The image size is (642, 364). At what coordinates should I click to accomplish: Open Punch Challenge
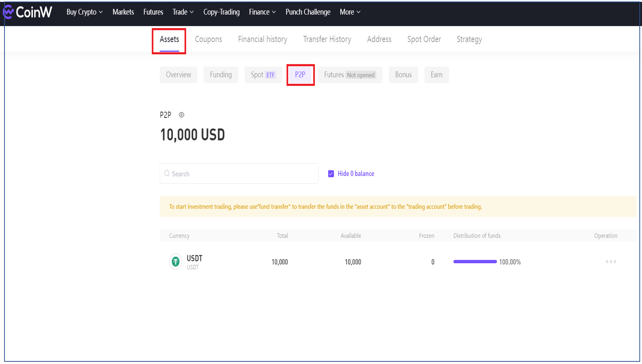click(x=308, y=12)
